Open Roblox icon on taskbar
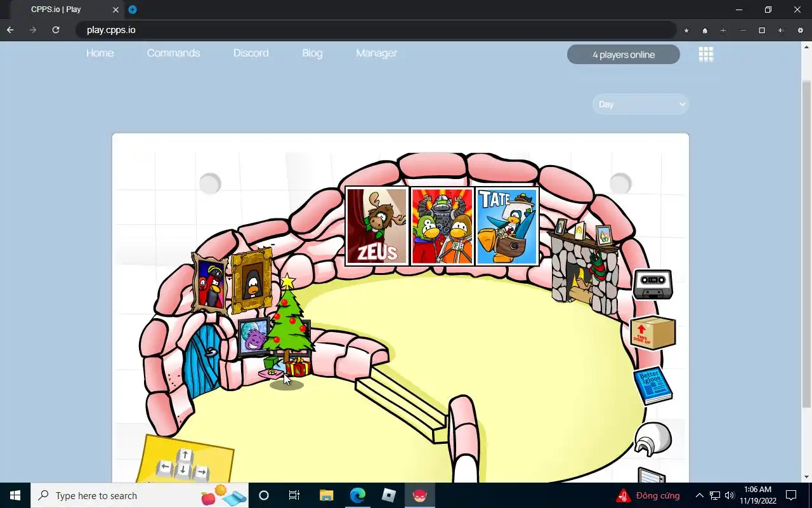 tap(389, 495)
